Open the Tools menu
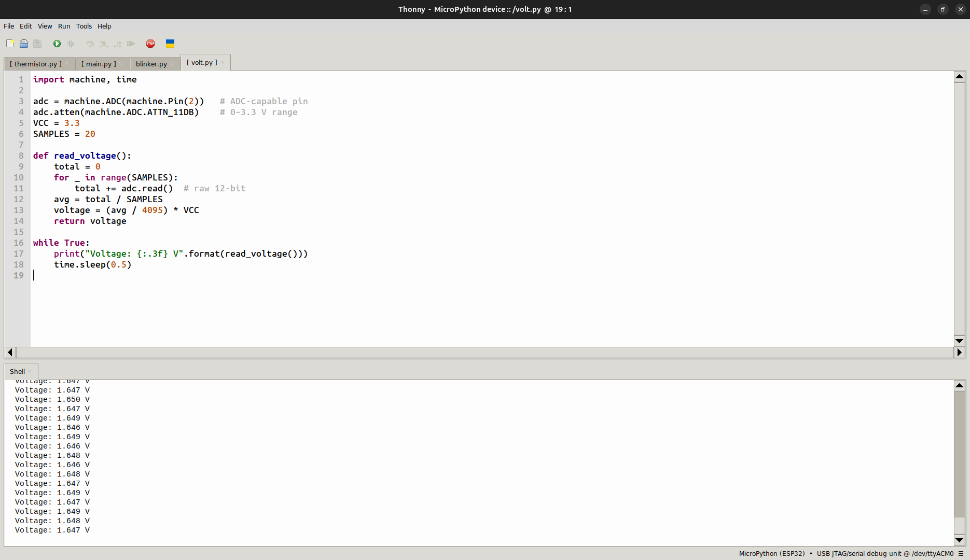Viewport: 970px width, 560px height. 84,26
